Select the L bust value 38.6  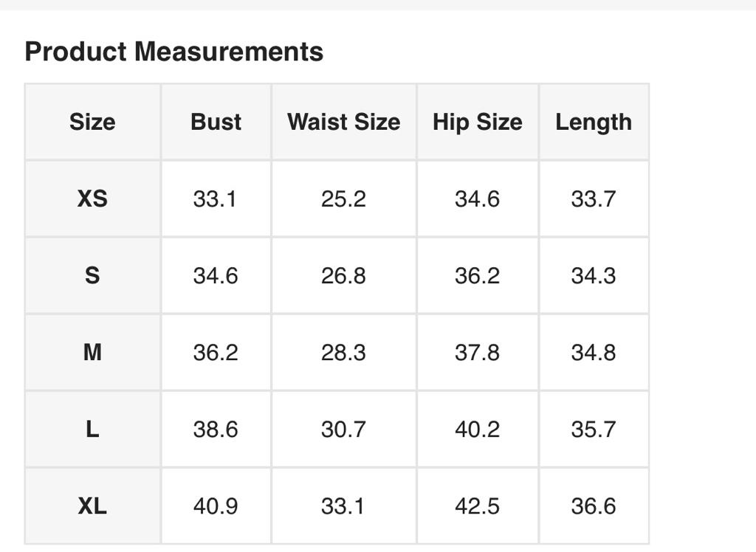coord(216,429)
